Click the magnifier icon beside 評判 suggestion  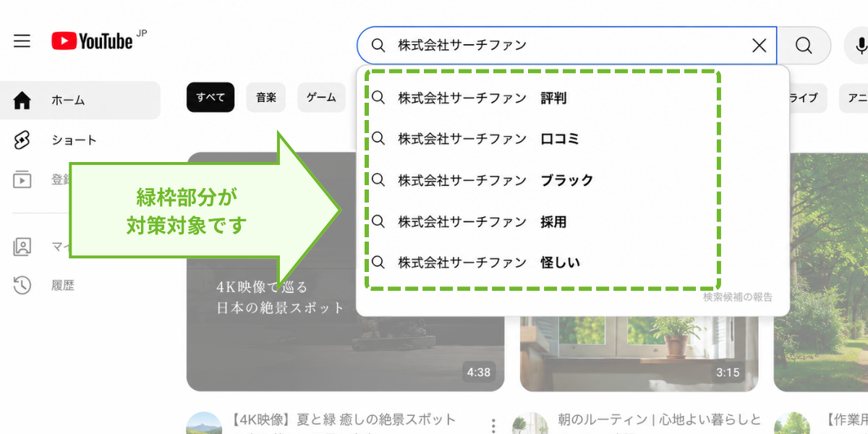pos(378,98)
